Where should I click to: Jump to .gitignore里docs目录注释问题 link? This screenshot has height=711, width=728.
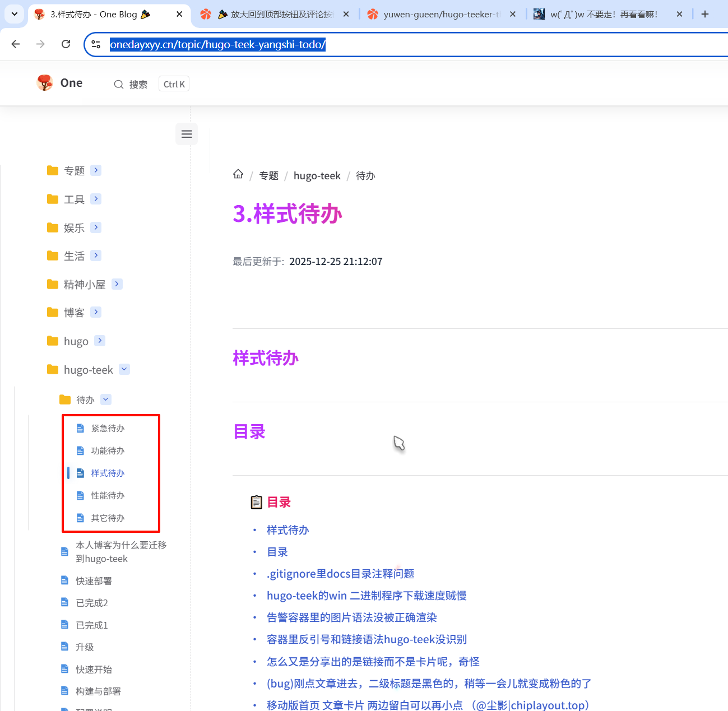[x=340, y=574]
